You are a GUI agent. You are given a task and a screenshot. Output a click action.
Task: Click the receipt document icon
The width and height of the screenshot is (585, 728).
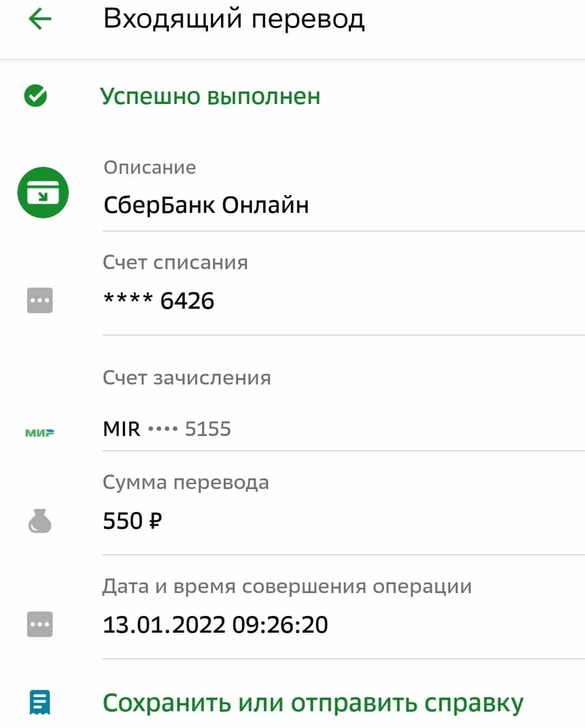tap(40, 702)
